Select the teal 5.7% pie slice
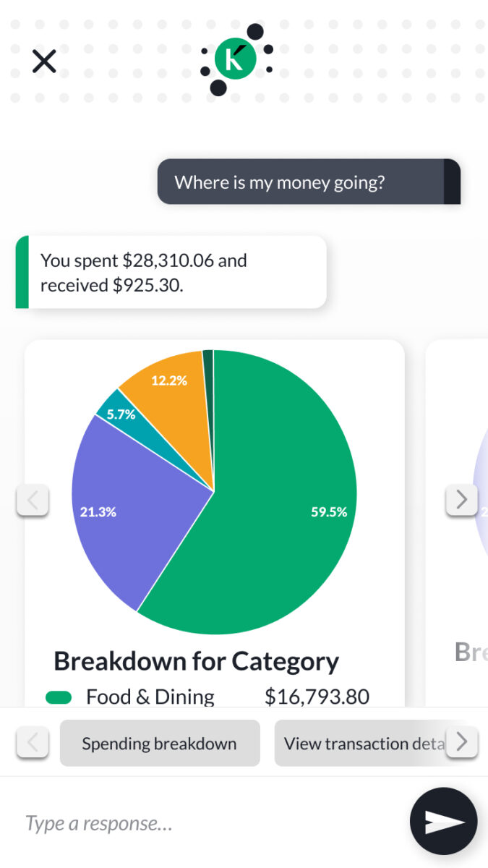The height and width of the screenshot is (868, 488). pyautogui.click(x=114, y=412)
